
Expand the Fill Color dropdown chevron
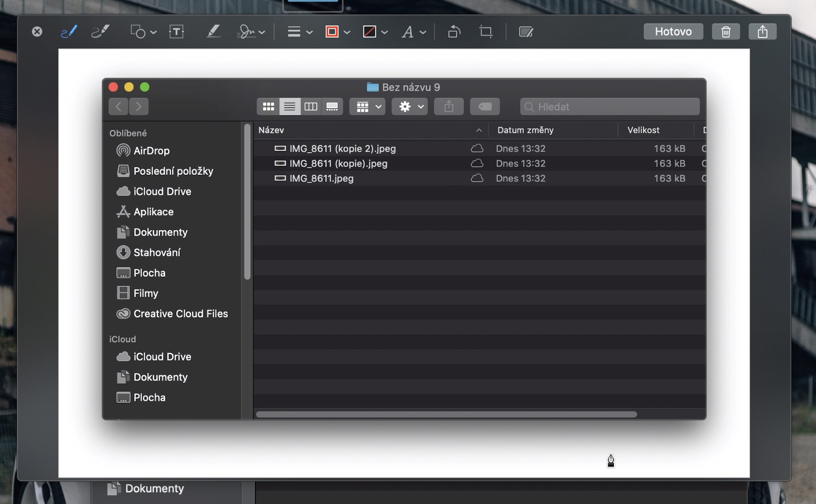pos(384,32)
